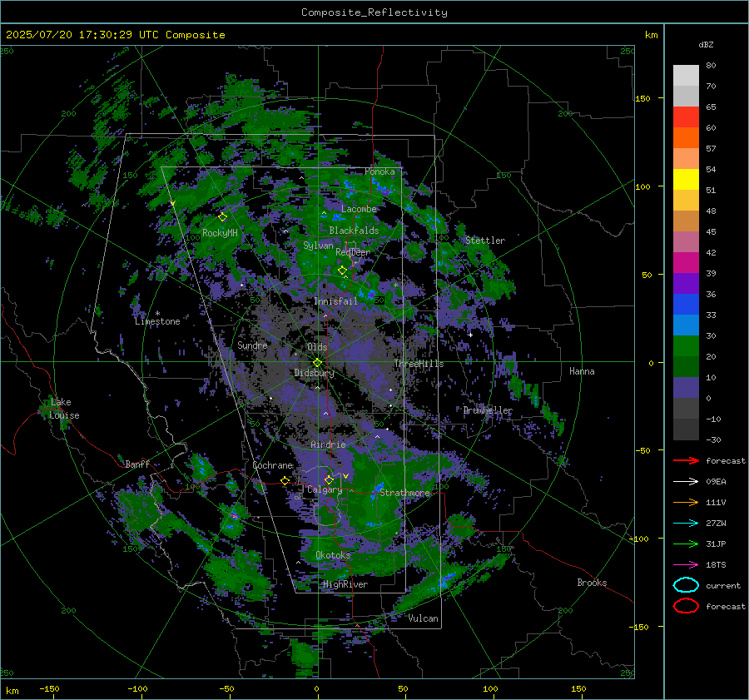Click the bright green 20-30 dBZ swatch
749x700 pixels.
pyautogui.click(x=686, y=346)
